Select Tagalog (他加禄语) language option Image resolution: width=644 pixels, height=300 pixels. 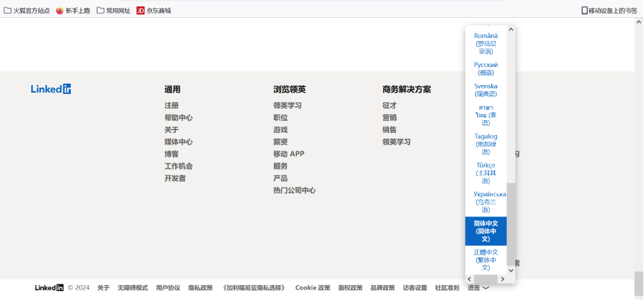pyautogui.click(x=485, y=144)
